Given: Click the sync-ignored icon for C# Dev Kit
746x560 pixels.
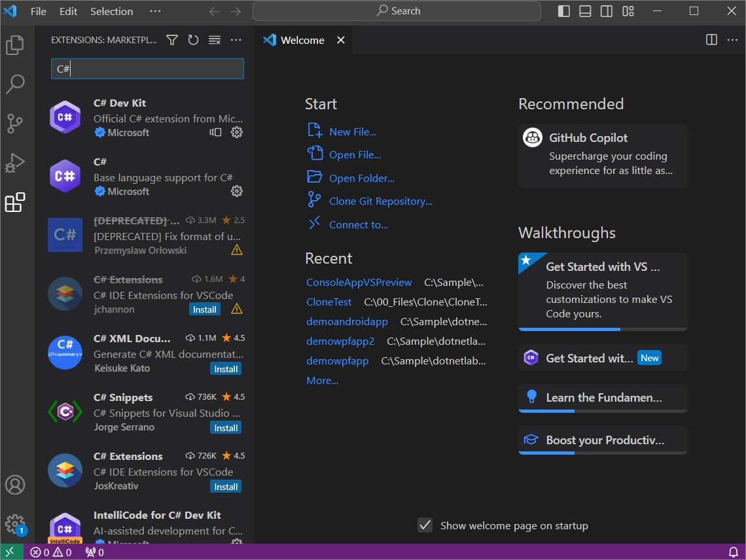Looking at the screenshot, I should (215, 132).
